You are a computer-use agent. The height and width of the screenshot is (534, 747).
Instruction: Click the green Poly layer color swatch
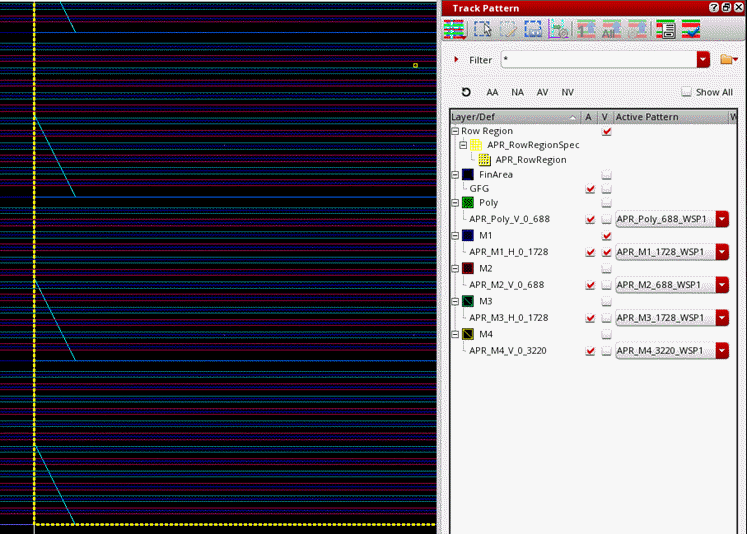click(468, 203)
